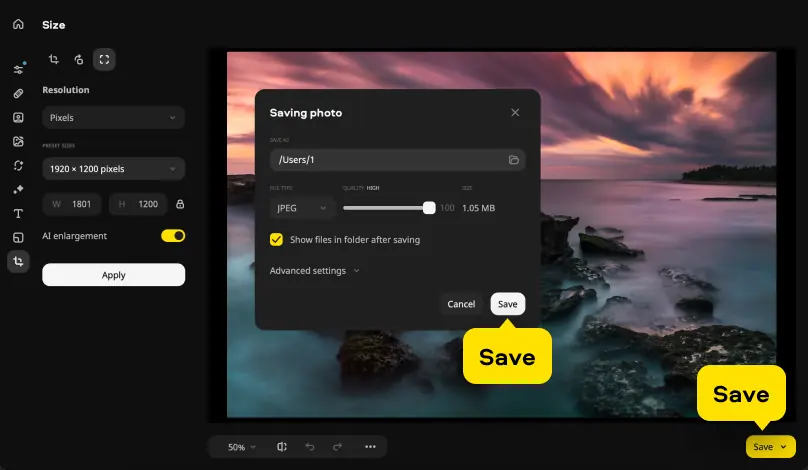The width and height of the screenshot is (808, 470).
Task: Click the before/after compare icon
Action: [282, 447]
